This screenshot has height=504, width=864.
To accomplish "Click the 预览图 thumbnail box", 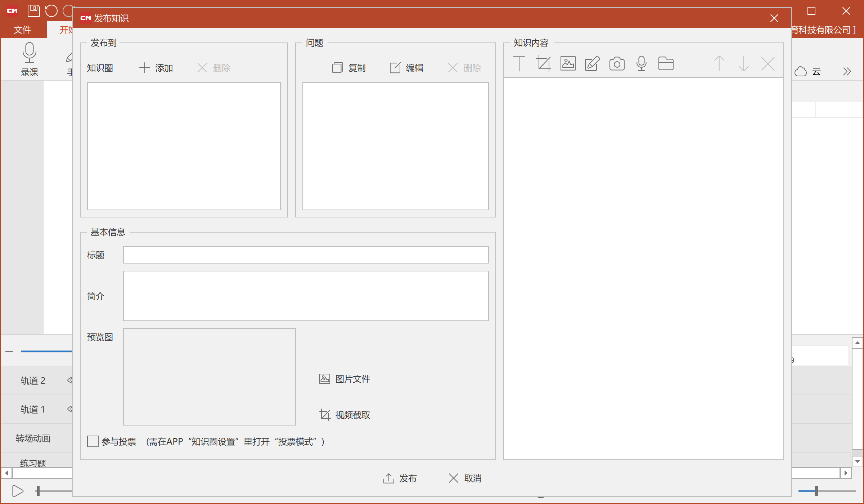I will pos(209,377).
